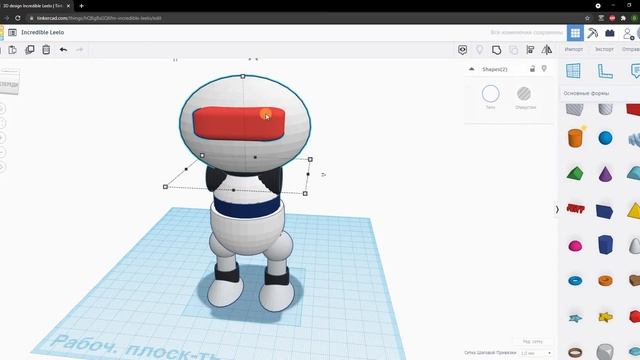Pick the pink half sphere shape
Image resolution: width=640 pixels, height=360 pixels.
[x=575, y=246]
